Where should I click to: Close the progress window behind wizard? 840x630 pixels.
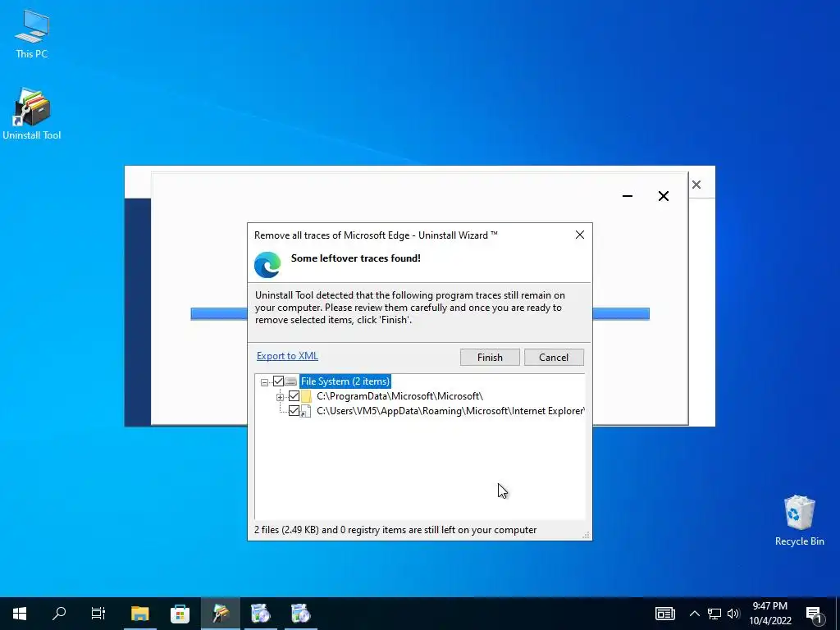(x=663, y=196)
